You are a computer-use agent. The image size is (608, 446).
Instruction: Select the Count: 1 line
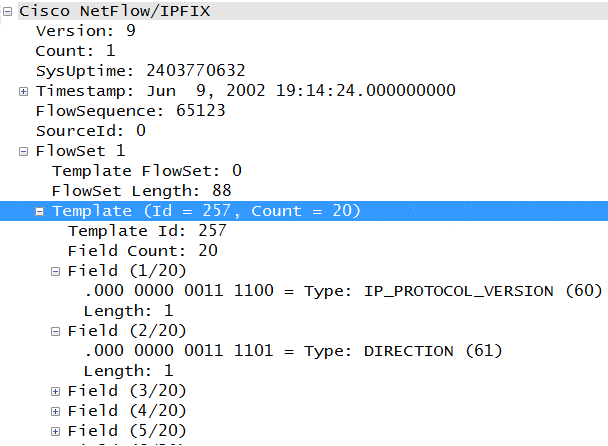pos(75,51)
